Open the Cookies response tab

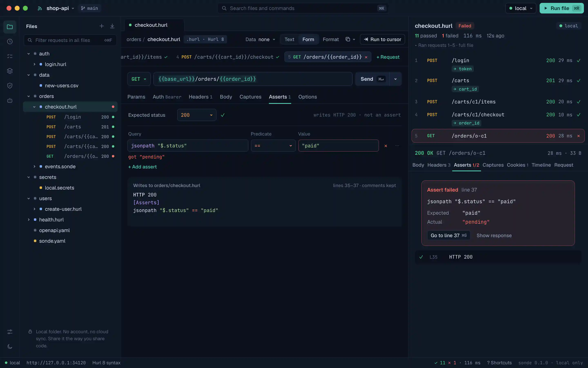tap(518, 165)
